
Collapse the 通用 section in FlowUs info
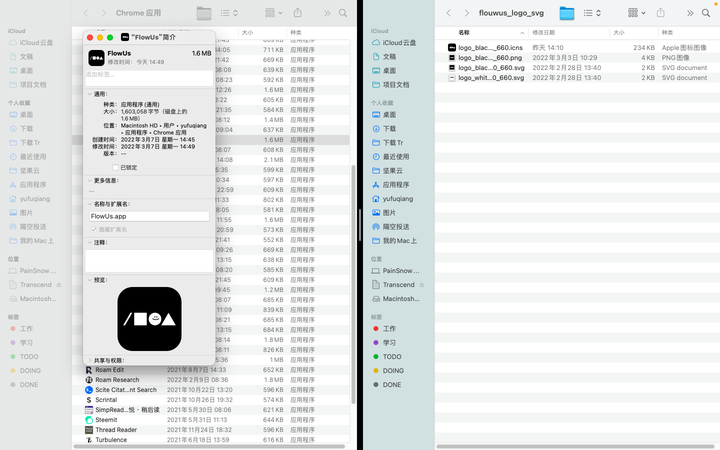click(90, 94)
